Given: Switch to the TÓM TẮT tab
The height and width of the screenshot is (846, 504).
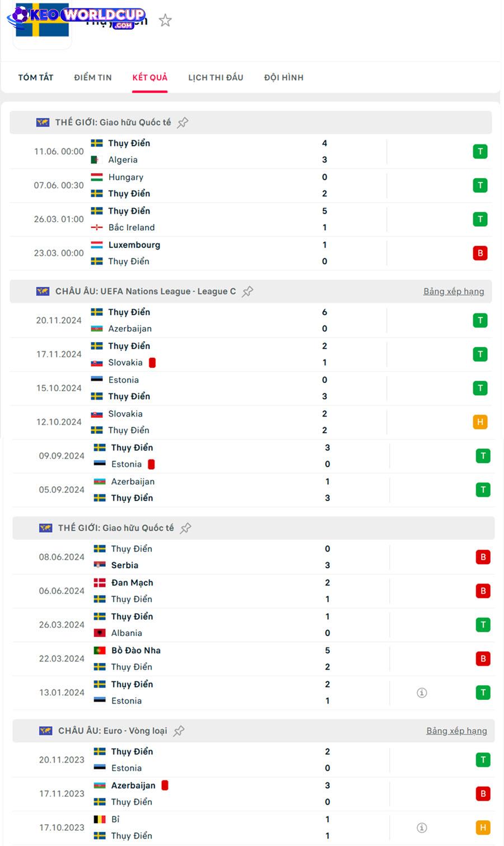Looking at the screenshot, I should tap(36, 78).
